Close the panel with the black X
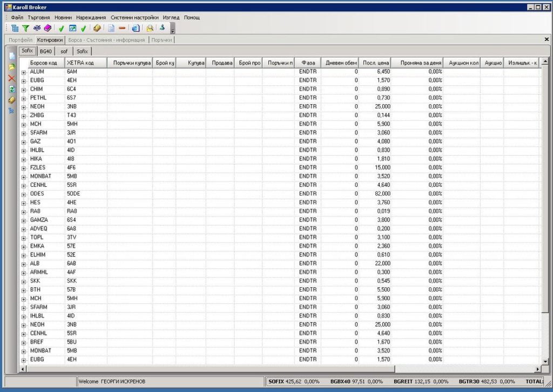This screenshot has width=553, height=392. 547,39
